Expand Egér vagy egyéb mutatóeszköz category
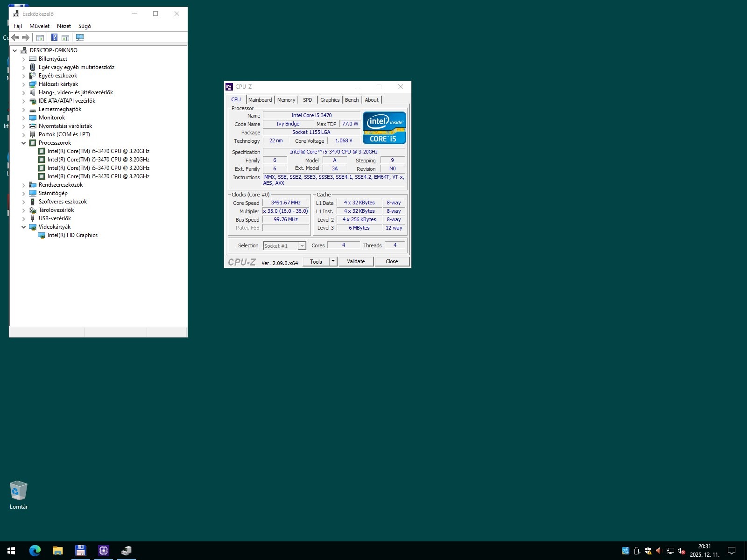The image size is (747, 560). pyautogui.click(x=24, y=67)
